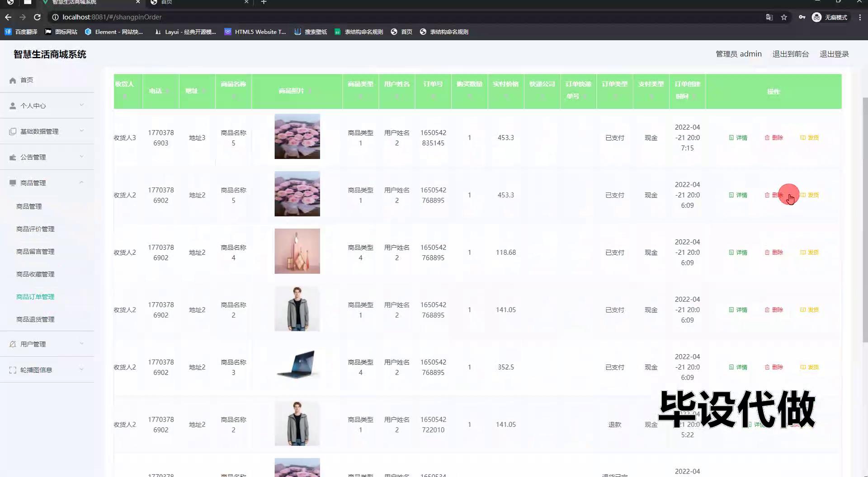The width and height of the screenshot is (868, 477).
Task: Select 商品评价管理 from the sidebar
Action: coord(35,229)
